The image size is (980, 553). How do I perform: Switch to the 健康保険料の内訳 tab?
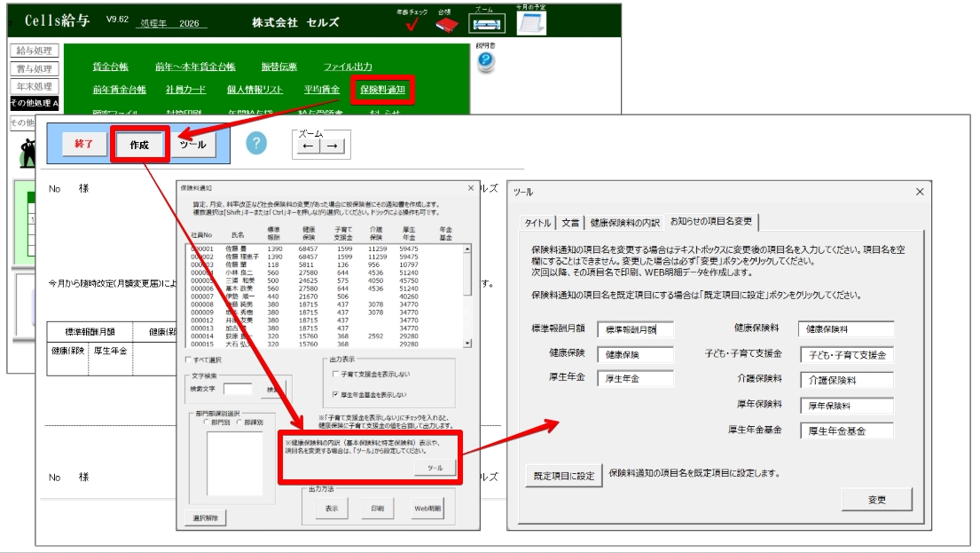(x=625, y=223)
